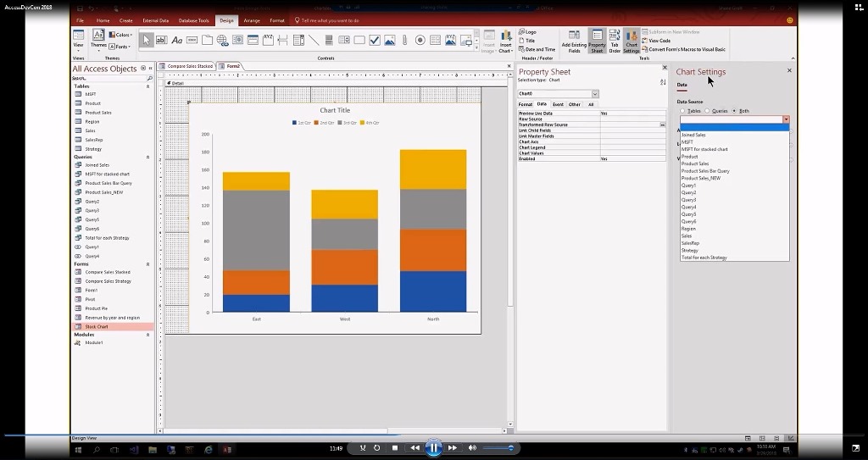Click Transformed Row Source builder button

coord(663,125)
